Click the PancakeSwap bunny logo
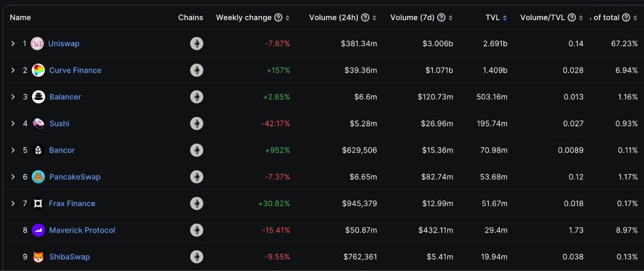Image resolution: width=644 pixels, height=271 pixels. point(38,177)
